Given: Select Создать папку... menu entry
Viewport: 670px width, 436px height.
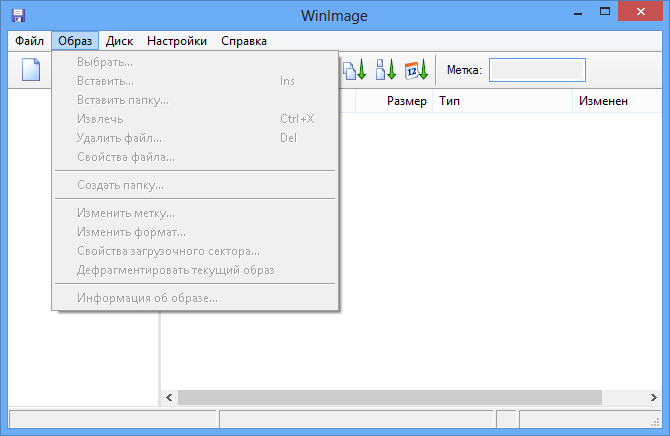Looking at the screenshot, I should click(x=195, y=185).
